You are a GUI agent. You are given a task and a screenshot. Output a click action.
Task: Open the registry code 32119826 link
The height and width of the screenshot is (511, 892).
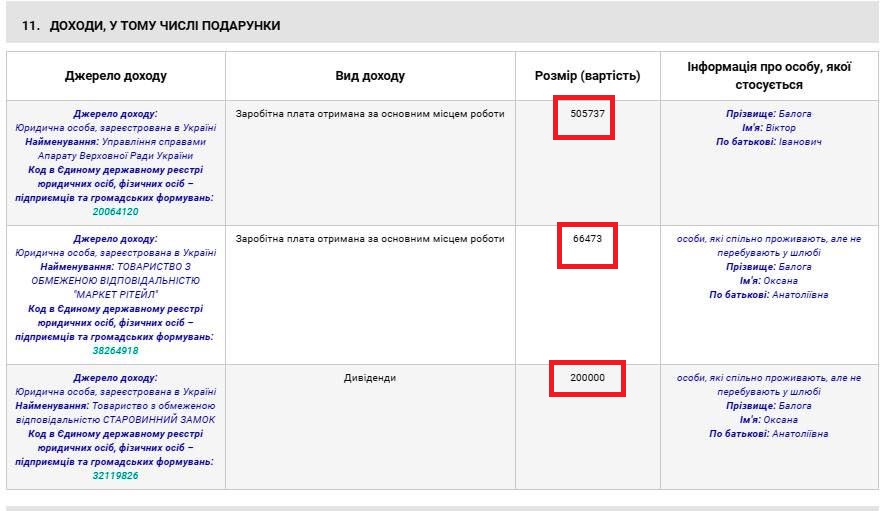pyautogui.click(x=115, y=476)
